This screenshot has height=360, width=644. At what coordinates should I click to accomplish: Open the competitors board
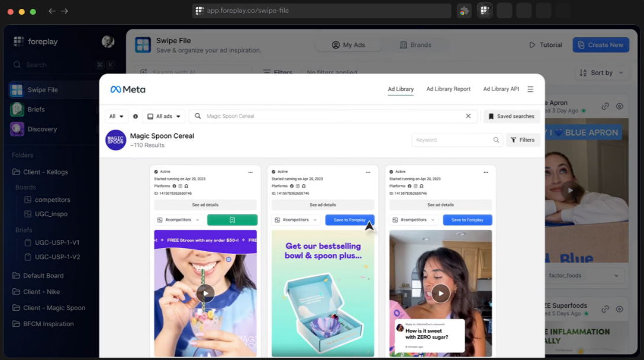[x=47, y=200]
